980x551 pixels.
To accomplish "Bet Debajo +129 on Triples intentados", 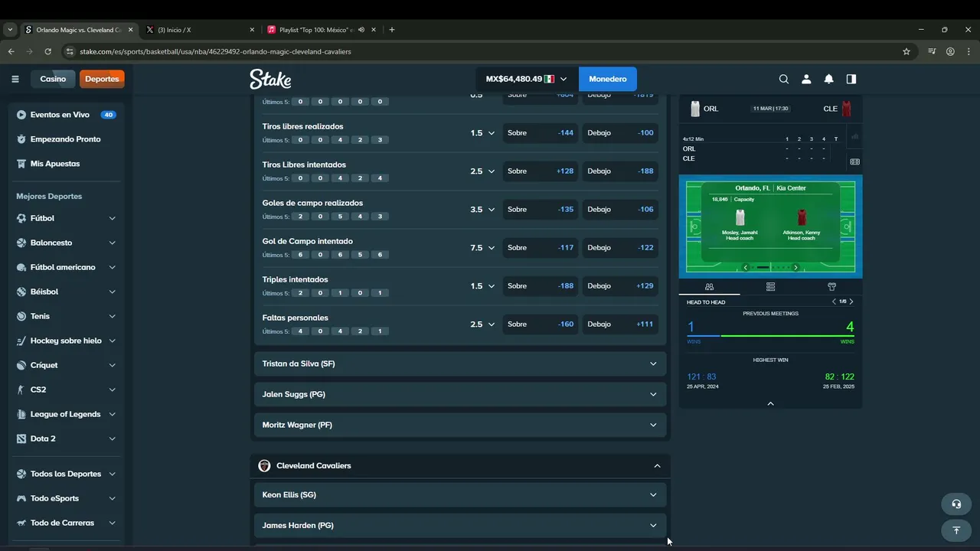I will pyautogui.click(x=620, y=286).
